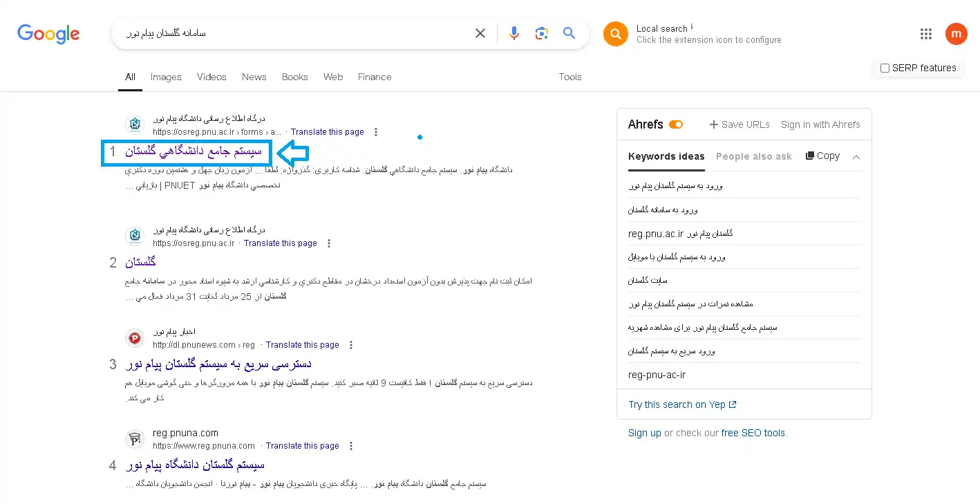The height and width of the screenshot is (504, 980).
Task: Open third result دسترسی سریع به سیستم گلستان
Action: tap(218, 364)
